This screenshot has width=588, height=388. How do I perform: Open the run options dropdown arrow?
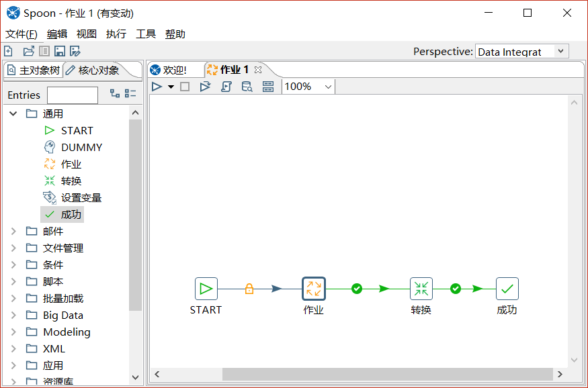coord(171,87)
